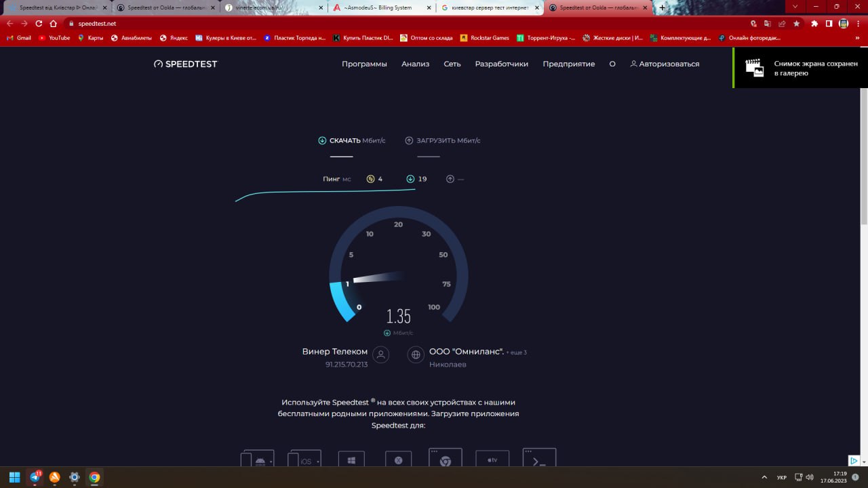Open the Android app download icon
The image size is (868, 488).
click(258, 458)
